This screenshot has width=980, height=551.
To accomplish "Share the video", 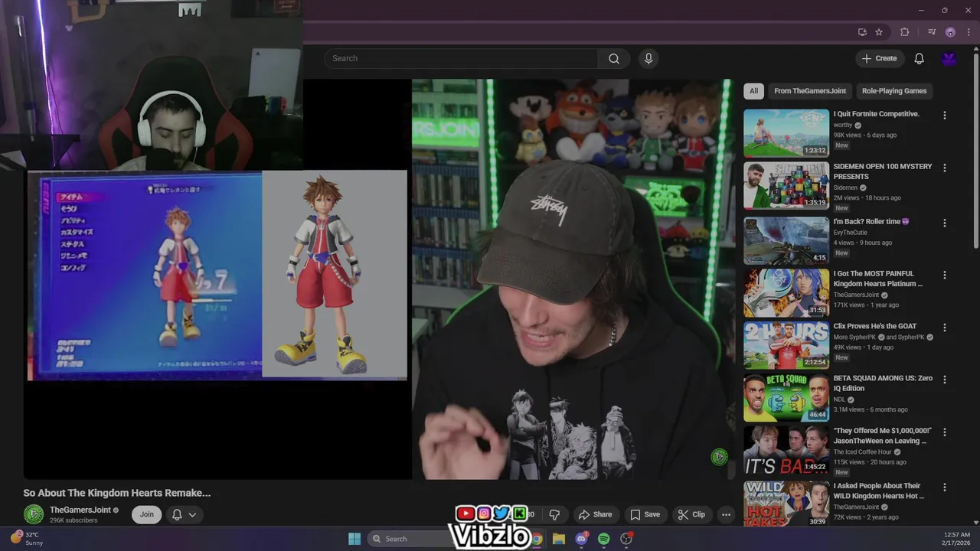I will (x=595, y=514).
